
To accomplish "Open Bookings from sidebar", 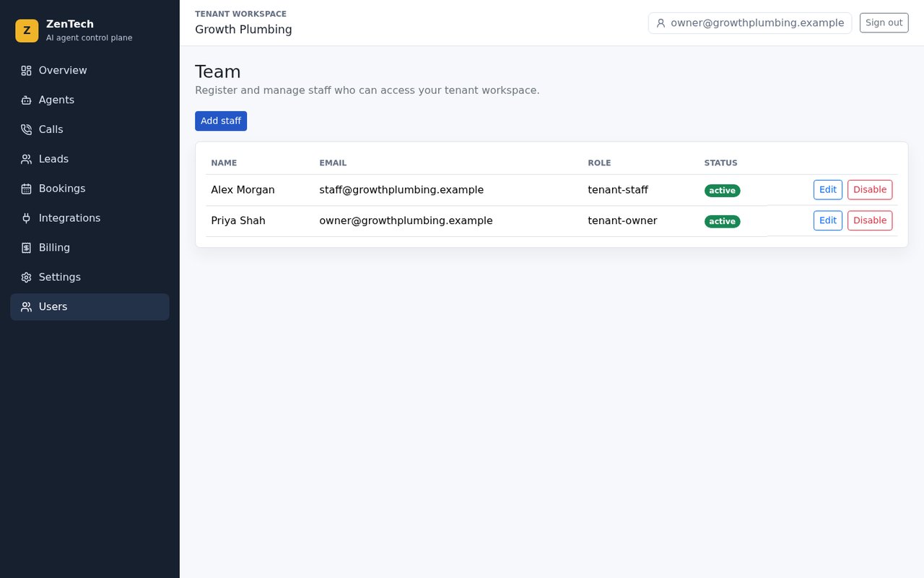I will (90, 189).
